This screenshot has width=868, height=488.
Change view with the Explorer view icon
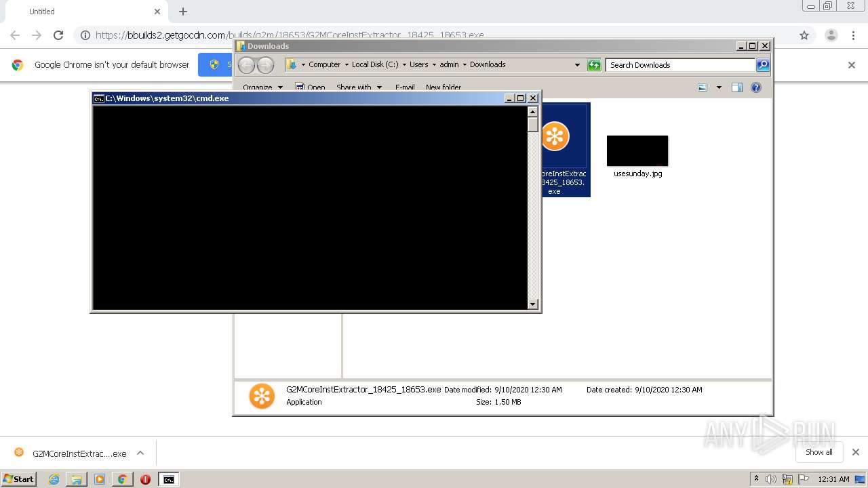coord(703,87)
